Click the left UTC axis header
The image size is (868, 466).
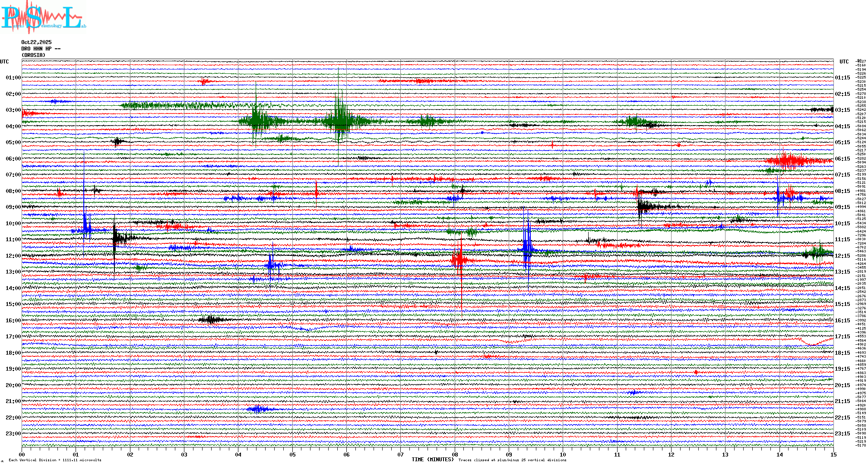(4, 62)
